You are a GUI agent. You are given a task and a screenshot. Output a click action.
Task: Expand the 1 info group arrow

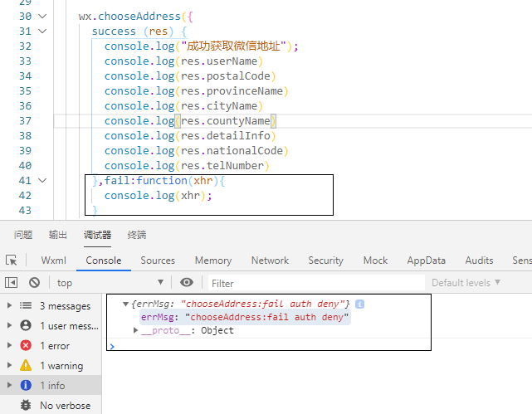tap(9, 385)
